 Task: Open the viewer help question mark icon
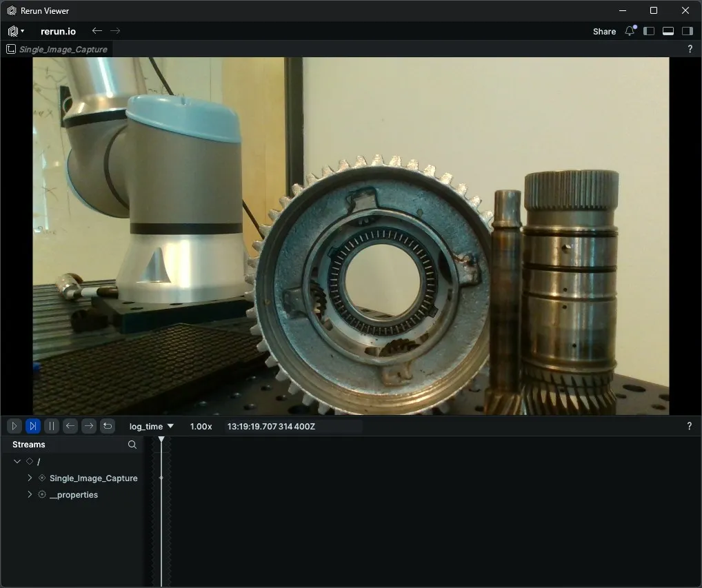point(690,49)
